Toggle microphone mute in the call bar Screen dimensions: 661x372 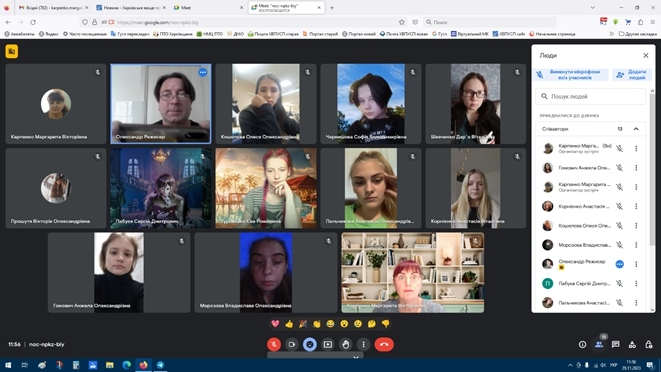coord(274,345)
